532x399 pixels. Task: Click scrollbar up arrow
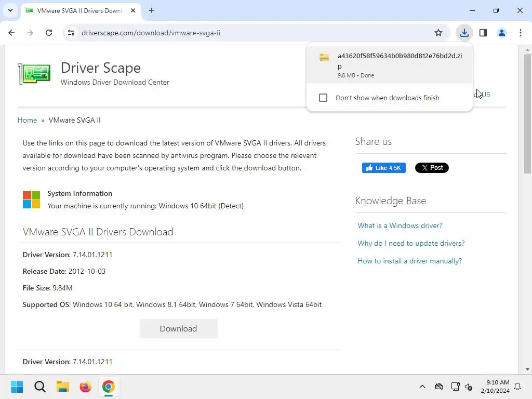528,50
